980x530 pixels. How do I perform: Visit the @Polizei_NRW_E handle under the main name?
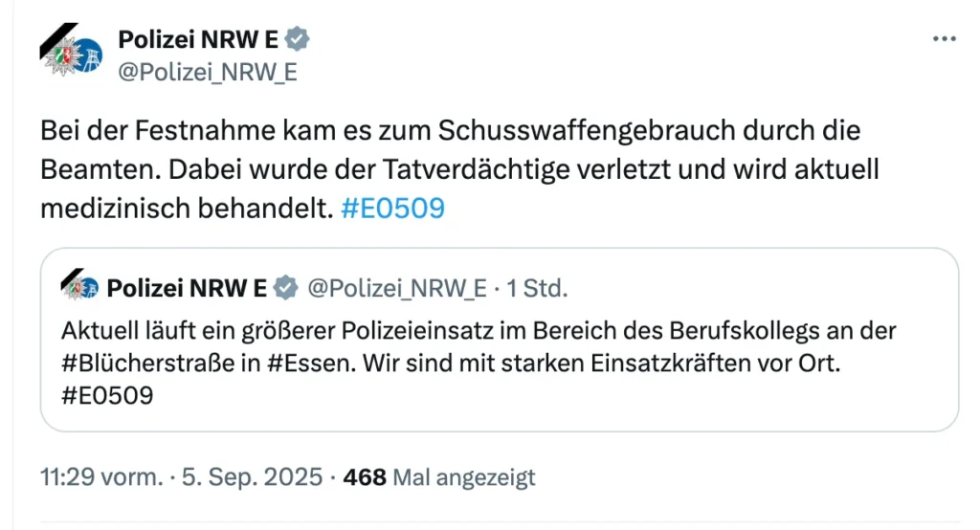pos(207,72)
